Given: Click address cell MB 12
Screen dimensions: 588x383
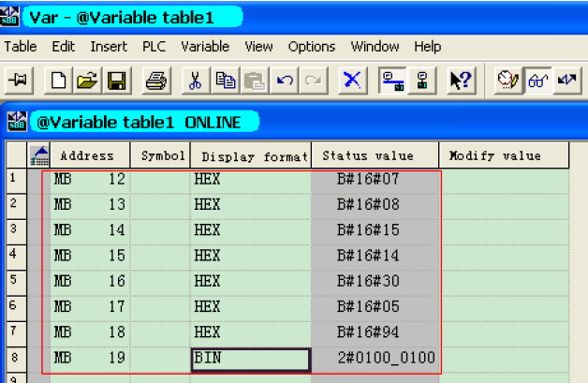Looking at the screenshot, I should (90, 179).
